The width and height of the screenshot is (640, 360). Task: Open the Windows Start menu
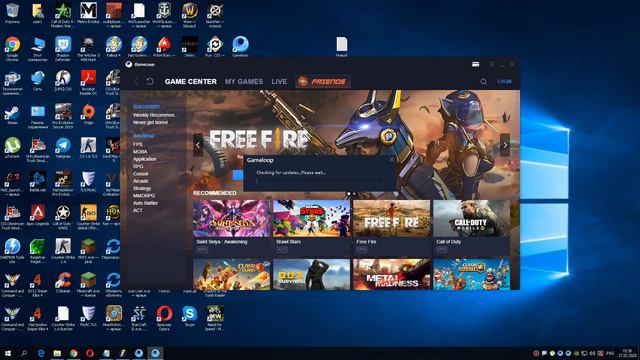(8, 353)
